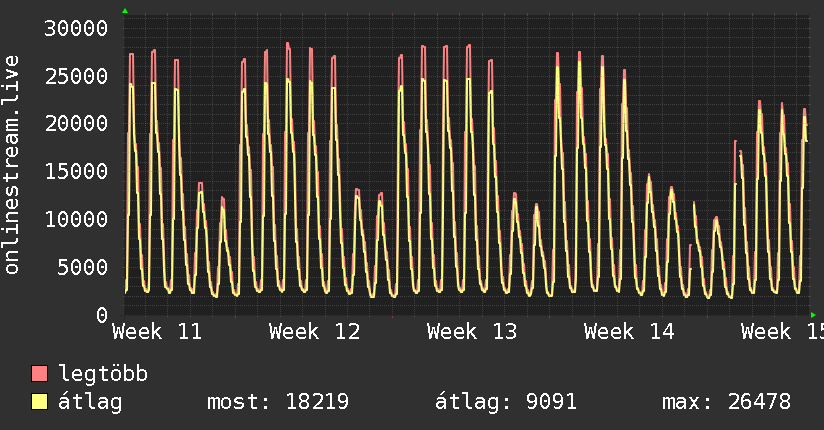
Task: Click the Week 14 axis label
Action: coord(629,332)
